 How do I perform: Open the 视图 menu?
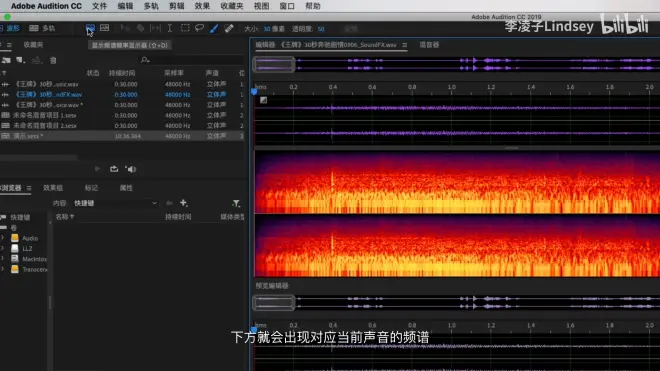point(261,6)
